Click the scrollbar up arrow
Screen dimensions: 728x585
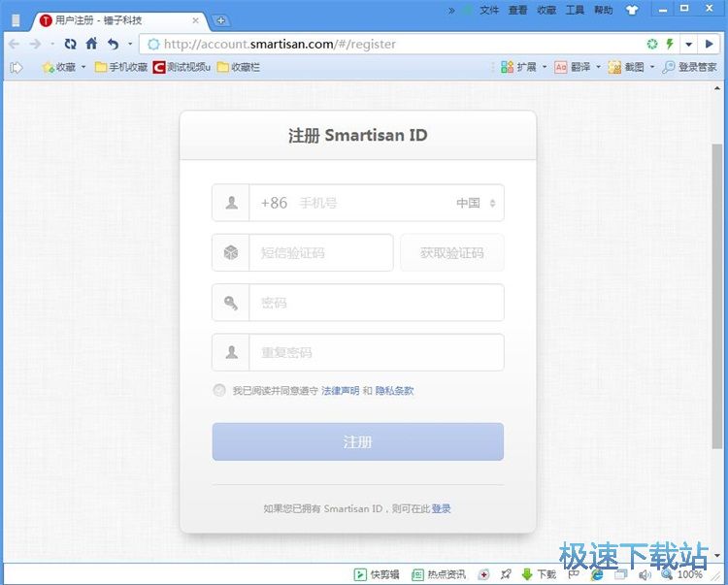click(717, 88)
